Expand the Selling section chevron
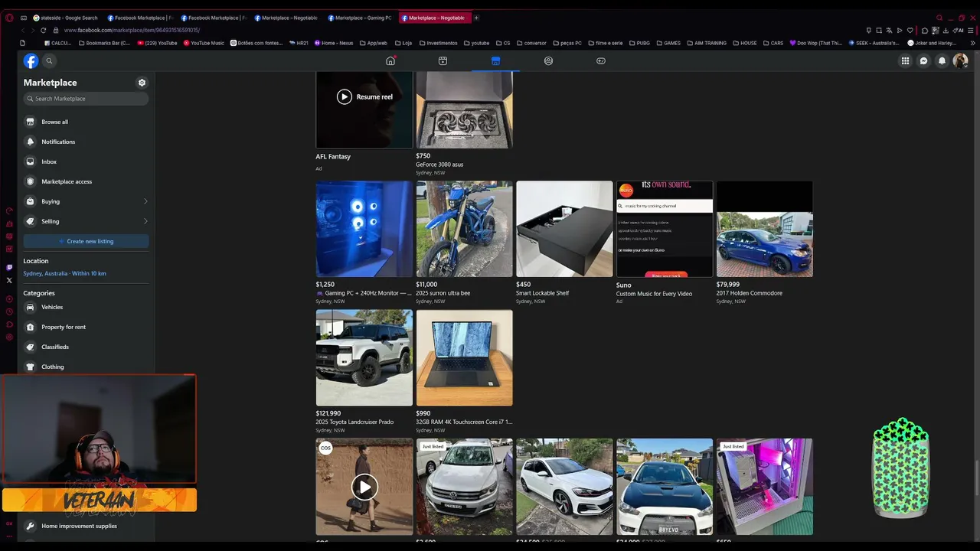 click(145, 221)
